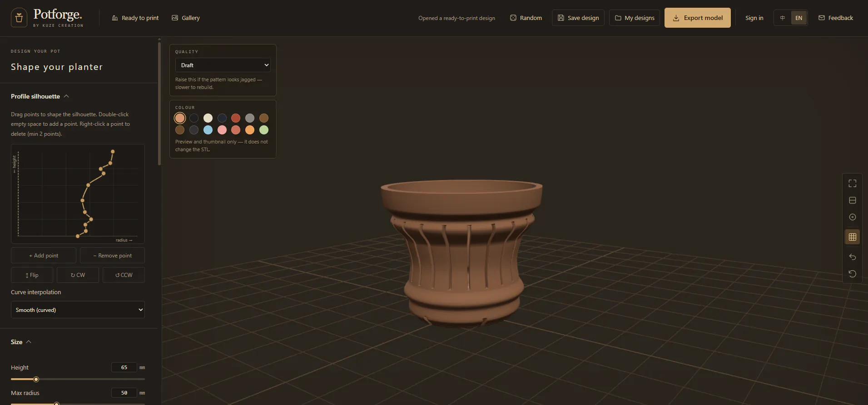Toggle the cross-section view icon
The height and width of the screenshot is (405, 868).
click(x=853, y=200)
